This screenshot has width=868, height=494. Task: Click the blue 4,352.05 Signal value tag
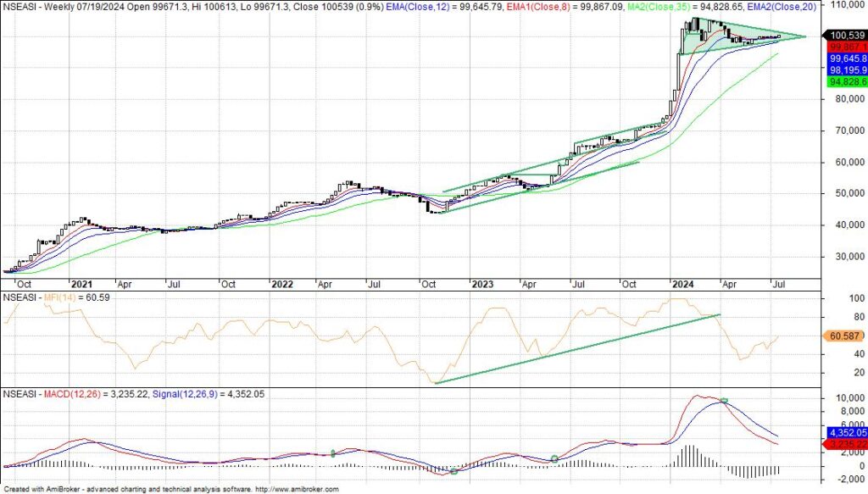847,432
